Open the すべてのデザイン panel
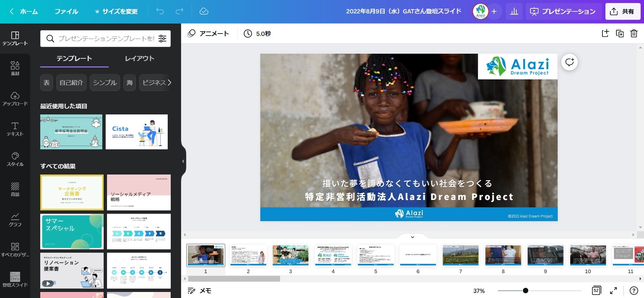644x298 pixels. [15, 250]
